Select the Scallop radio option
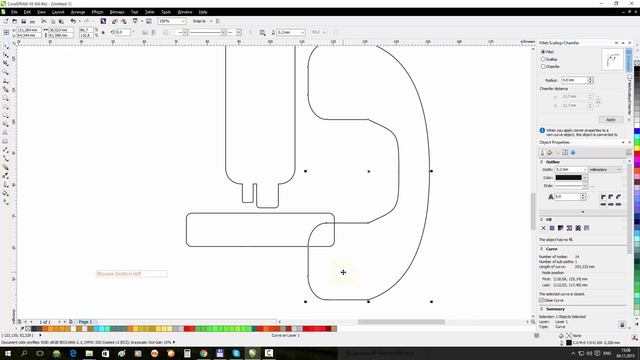This screenshot has width=640, height=360. (543, 59)
